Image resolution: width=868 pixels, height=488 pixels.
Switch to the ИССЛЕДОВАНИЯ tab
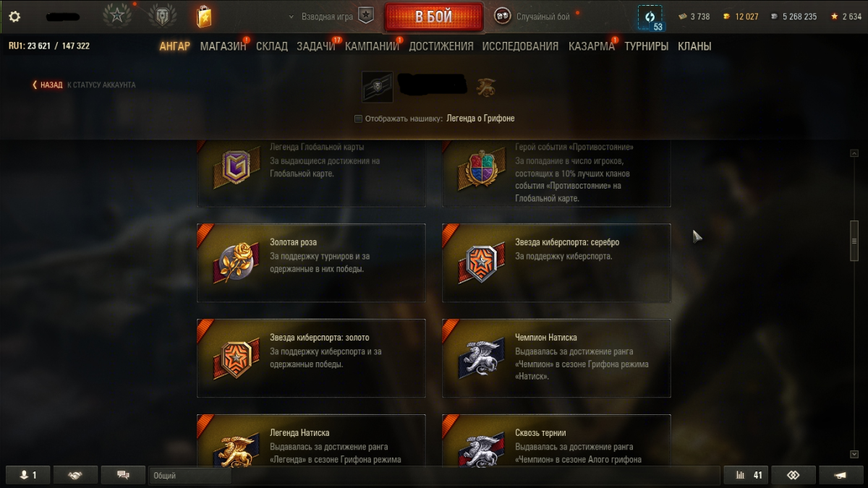click(x=520, y=46)
